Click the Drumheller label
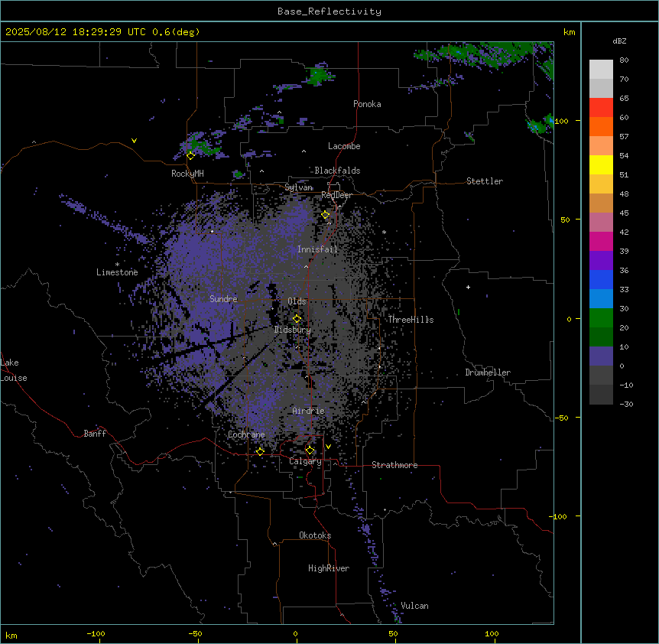Screen dimensions: 659x644 [488, 372]
